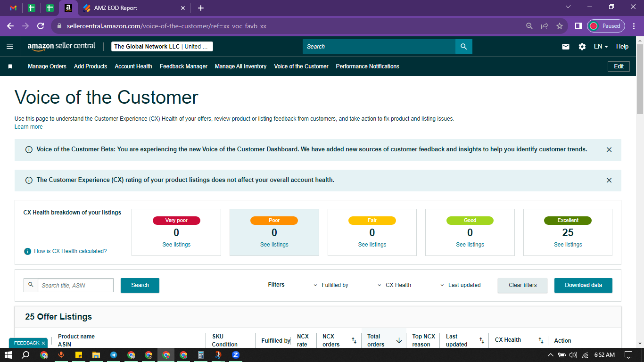Open the Calculator from the taskbar
This screenshot has width=644, height=362.
point(200,355)
